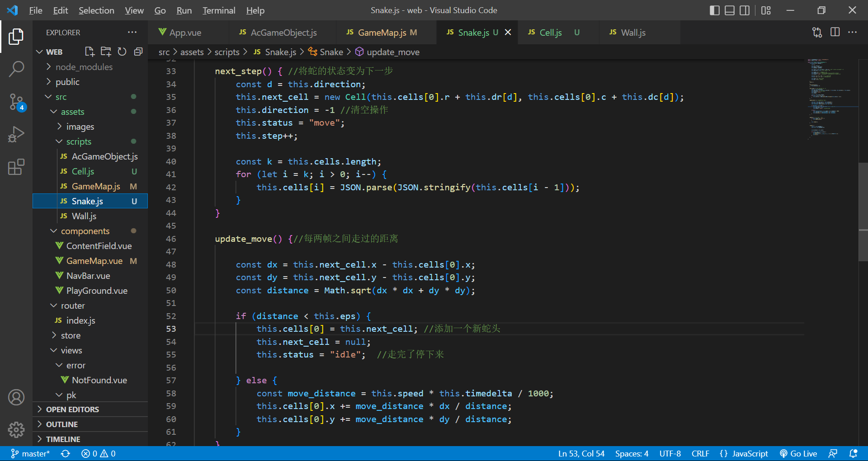
Task: Open the File menu
Action: [35, 10]
